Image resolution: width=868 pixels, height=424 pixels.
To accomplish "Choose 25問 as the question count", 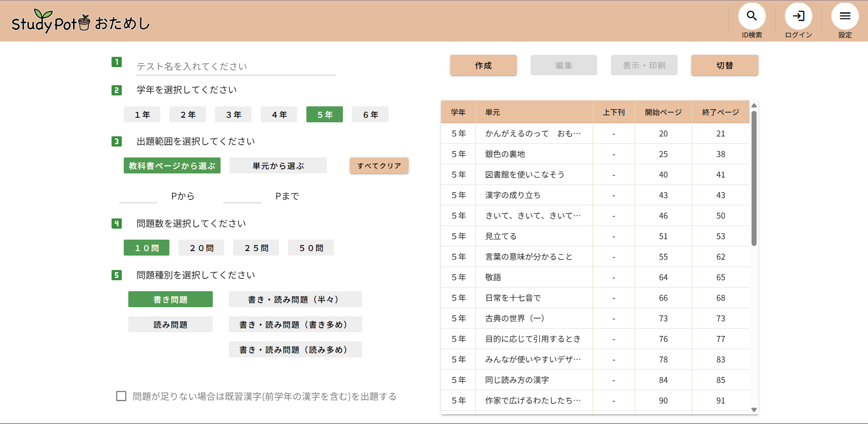I will [256, 248].
